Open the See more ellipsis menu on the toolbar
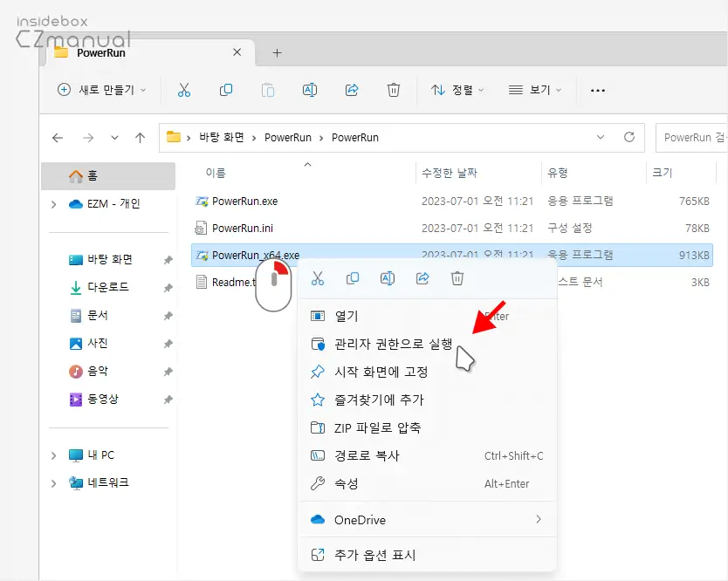 (x=597, y=90)
